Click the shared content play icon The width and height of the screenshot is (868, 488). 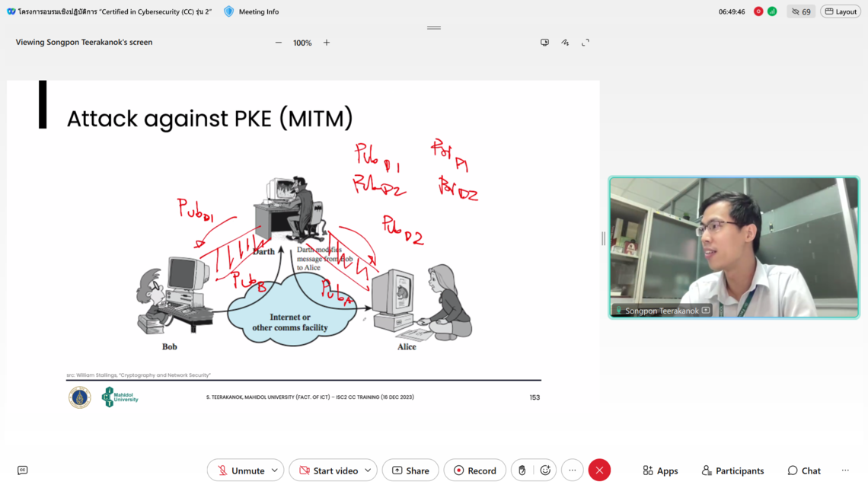(x=544, y=43)
